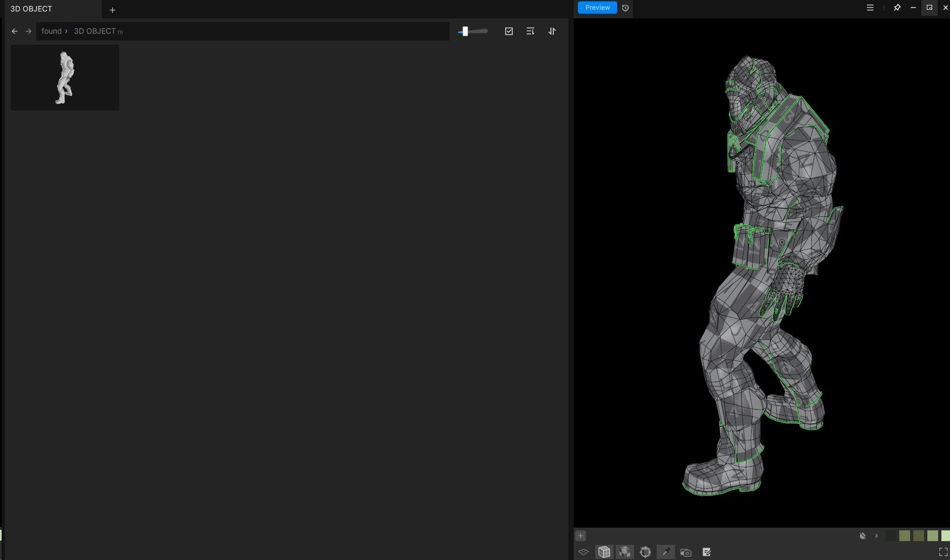Viewport: 950px width, 560px height.
Task: Open the hamburger menu in preview panel
Action: point(870,8)
